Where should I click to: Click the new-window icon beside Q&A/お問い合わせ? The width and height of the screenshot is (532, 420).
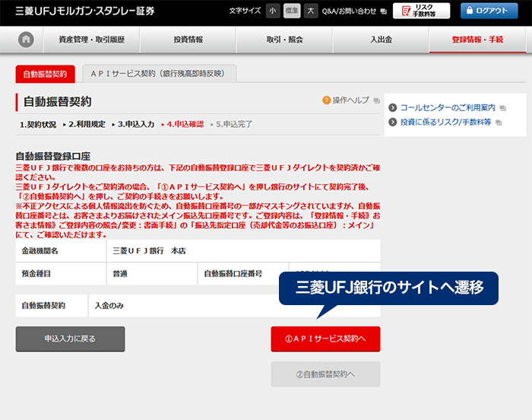(383, 11)
